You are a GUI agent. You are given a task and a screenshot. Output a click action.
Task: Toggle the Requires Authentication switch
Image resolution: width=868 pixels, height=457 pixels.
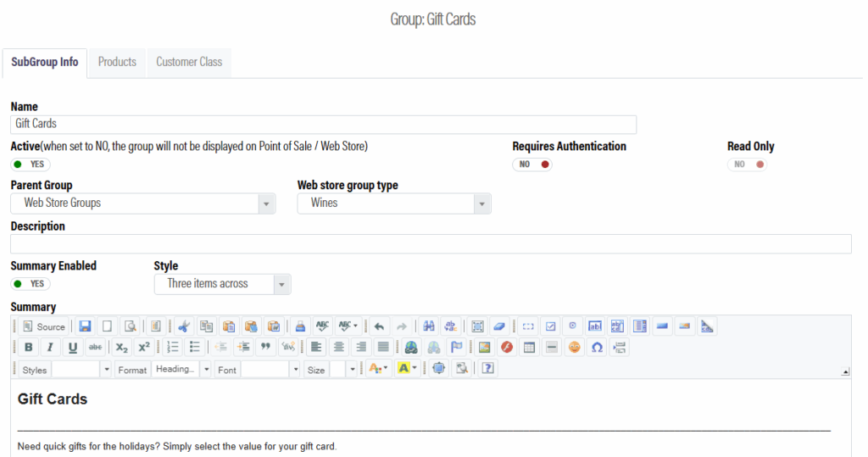coord(532,164)
